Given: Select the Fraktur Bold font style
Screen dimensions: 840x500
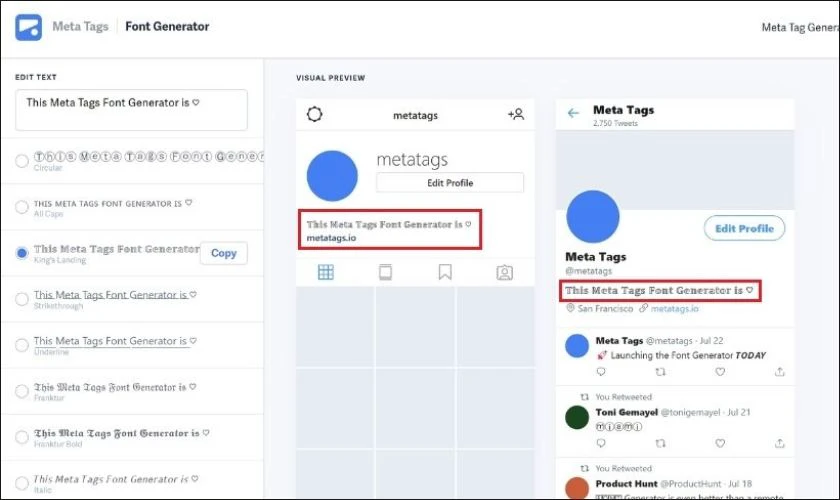Looking at the screenshot, I should (22, 437).
